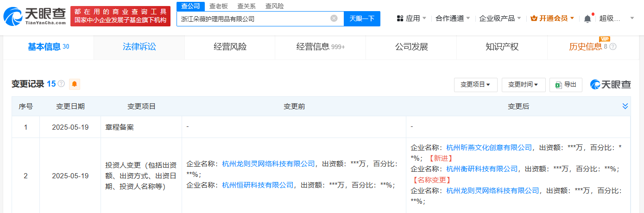Open 杭州龙则灵网络科技有限公司 link in 变更后 column
Viewport: 644px width, 213px height.
pyautogui.click(x=492, y=190)
